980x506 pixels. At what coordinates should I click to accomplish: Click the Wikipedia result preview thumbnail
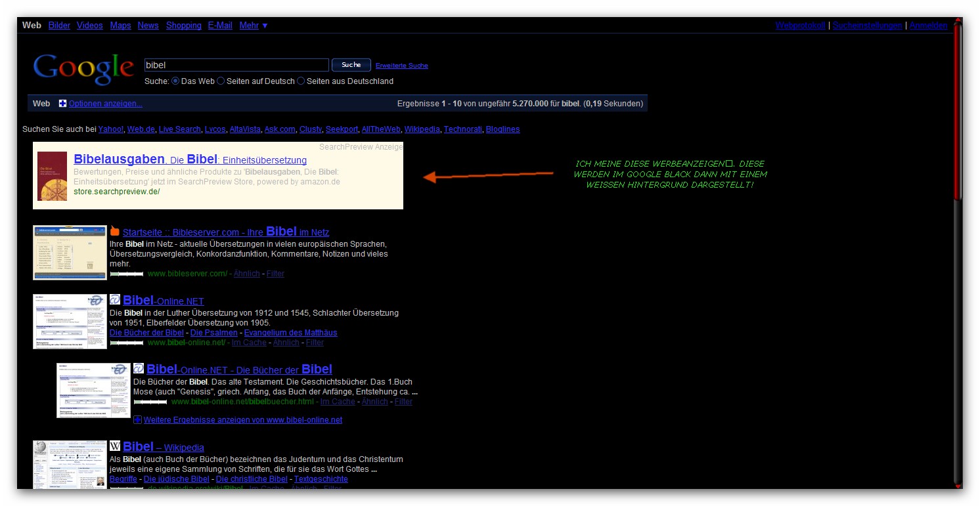[70, 465]
